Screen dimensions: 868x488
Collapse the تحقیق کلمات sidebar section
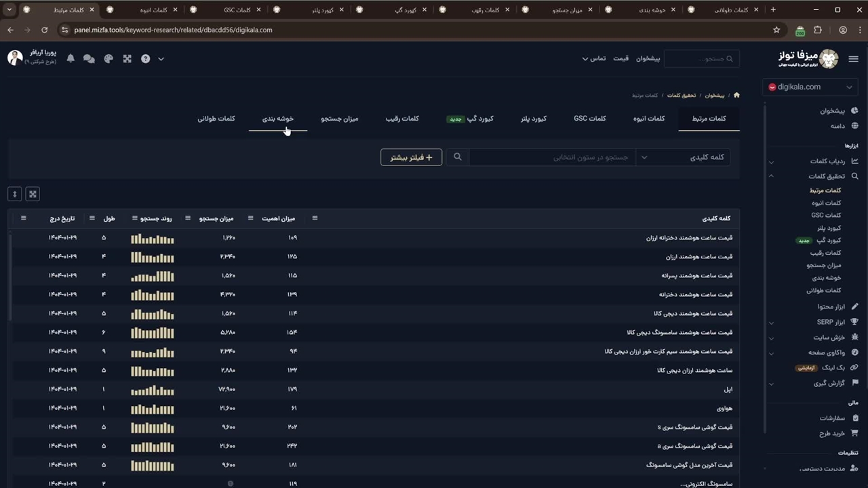point(771,176)
